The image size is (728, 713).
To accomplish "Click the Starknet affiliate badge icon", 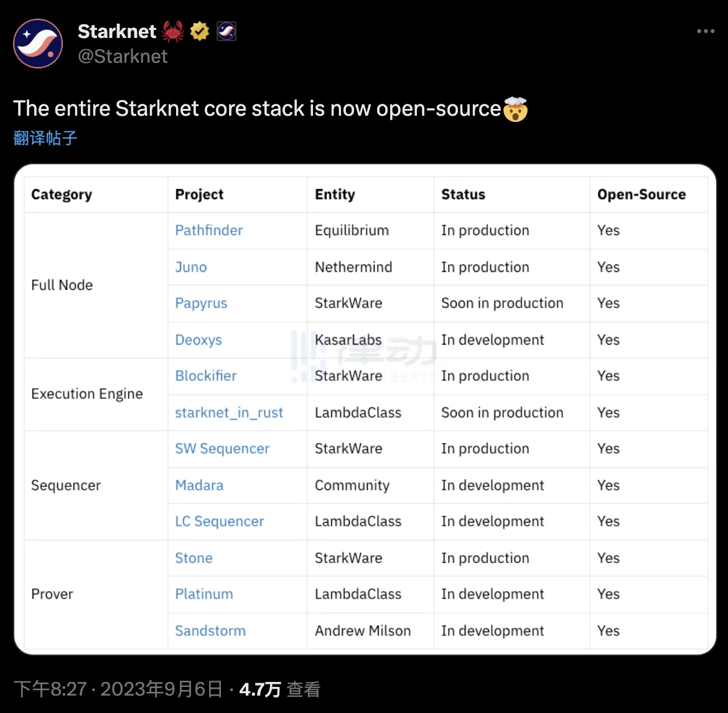I will click(226, 30).
